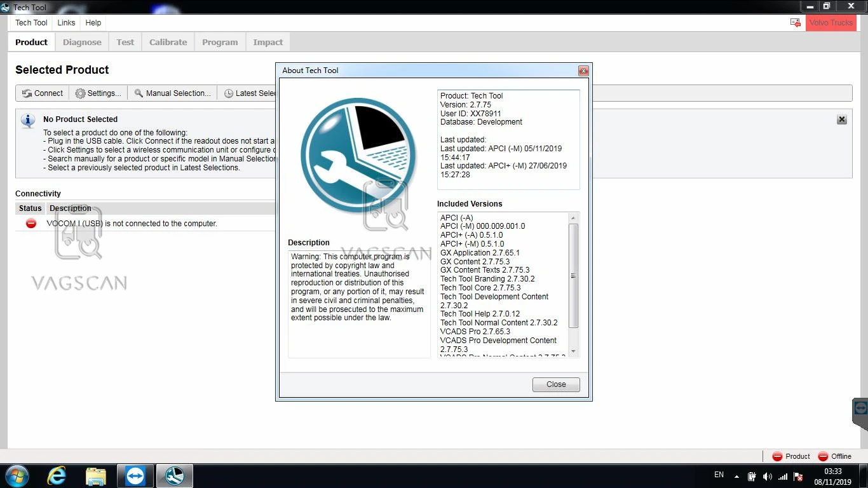
Task: Click the Volvo Trucks brand button
Action: 831,23
